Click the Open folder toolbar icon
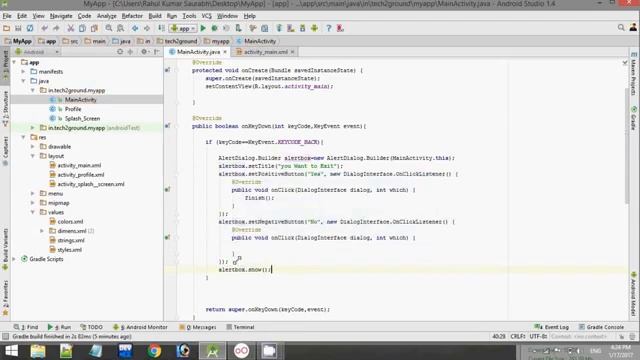Screen dimensions: 640x360 coord(7,28)
